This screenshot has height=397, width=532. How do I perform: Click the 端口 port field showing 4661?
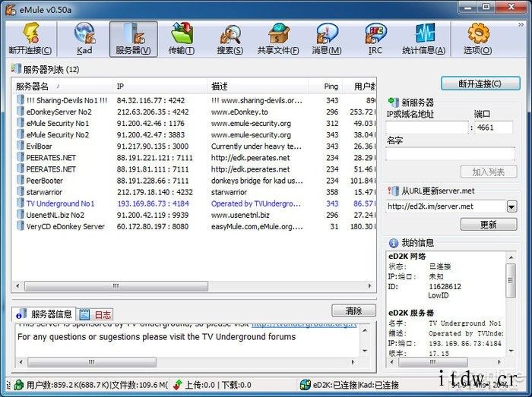[x=494, y=128]
